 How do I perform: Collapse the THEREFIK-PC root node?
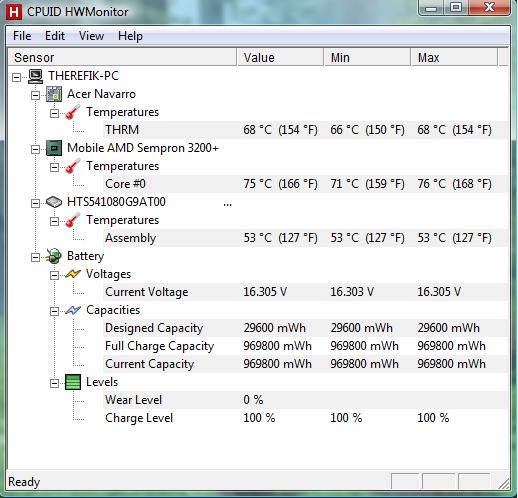pyautogui.click(x=16, y=78)
